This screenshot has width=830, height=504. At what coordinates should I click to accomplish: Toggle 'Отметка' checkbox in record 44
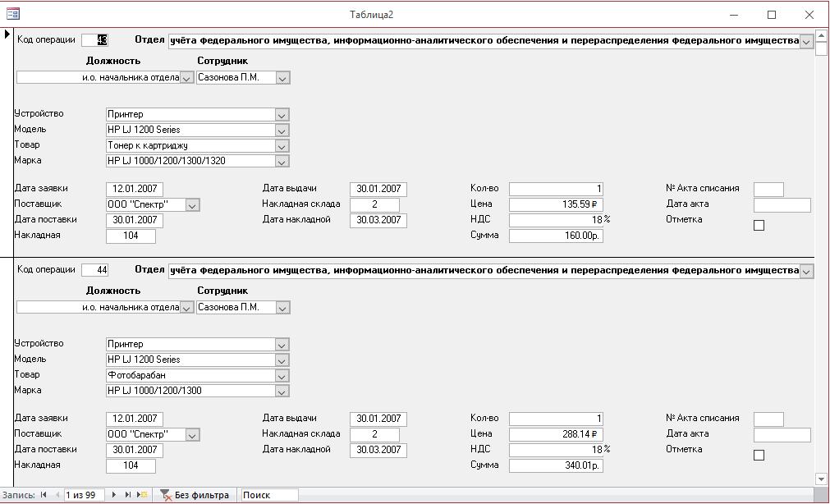(759, 455)
